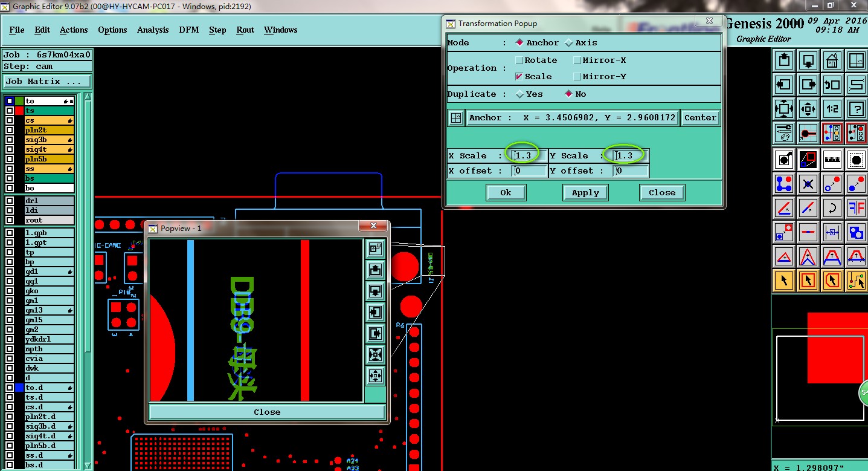Toggle the sig3b layer checkbox

click(x=9, y=140)
